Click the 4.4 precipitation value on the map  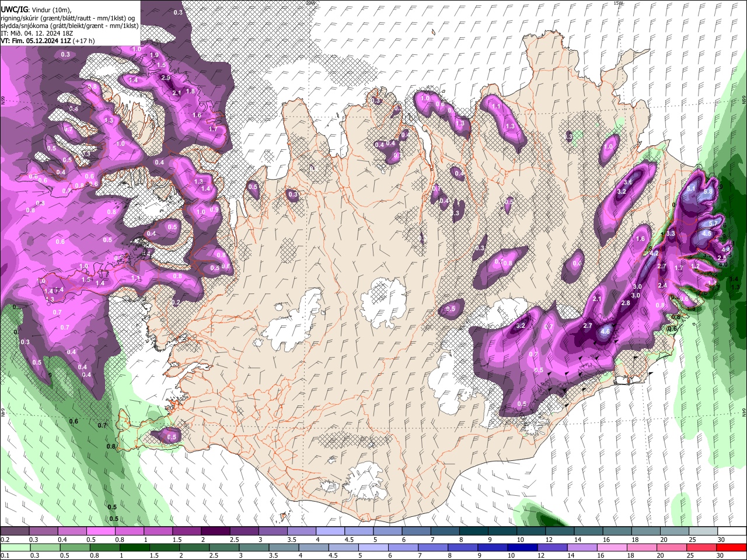(726, 250)
